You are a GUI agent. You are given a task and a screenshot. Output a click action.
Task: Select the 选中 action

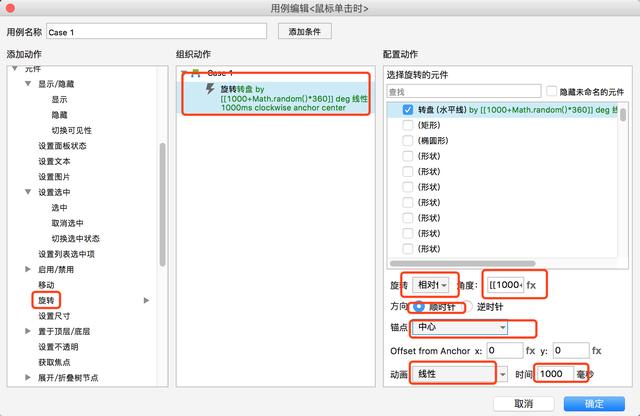pyautogui.click(x=59, y=208)
